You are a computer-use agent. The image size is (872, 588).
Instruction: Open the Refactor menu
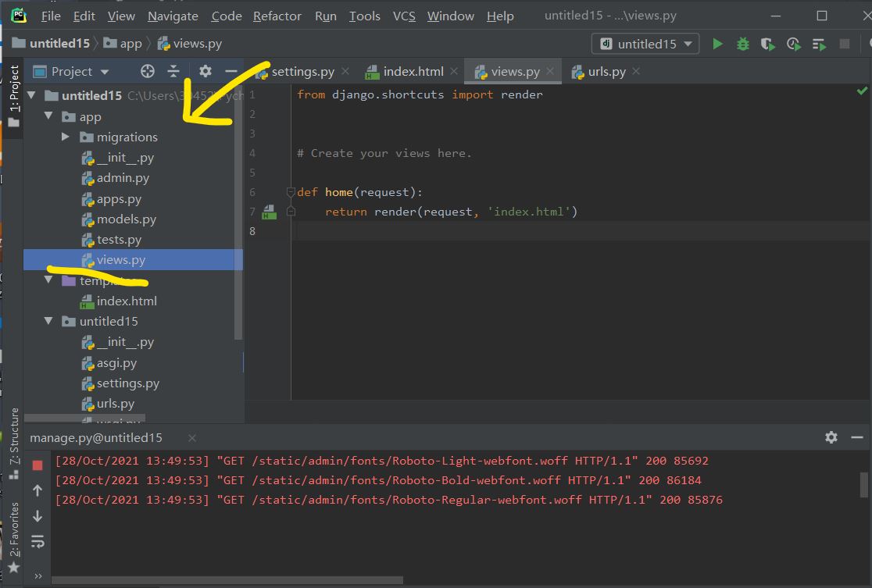(x=277, y=16)
